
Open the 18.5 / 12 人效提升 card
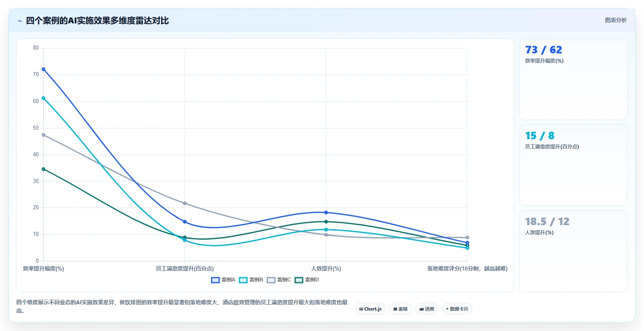coord(573,251)
